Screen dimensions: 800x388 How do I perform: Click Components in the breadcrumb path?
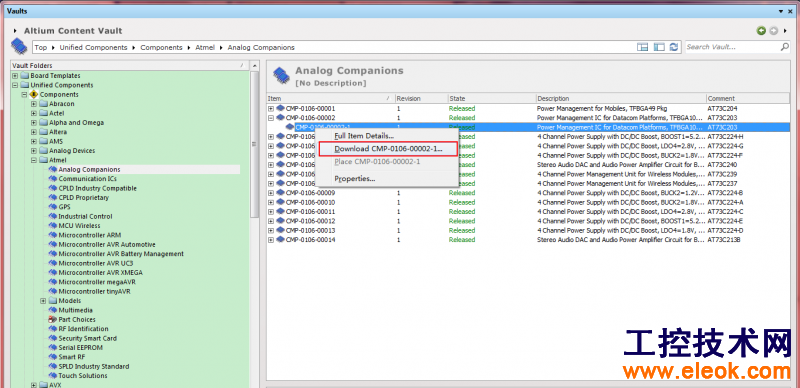[x=161, y=47]
